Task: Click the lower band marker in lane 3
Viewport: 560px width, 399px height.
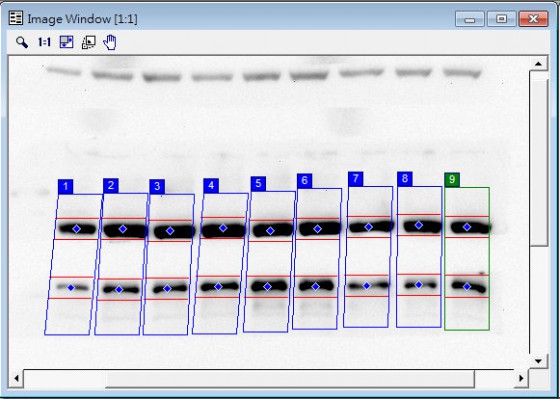Action: point(167,289)
